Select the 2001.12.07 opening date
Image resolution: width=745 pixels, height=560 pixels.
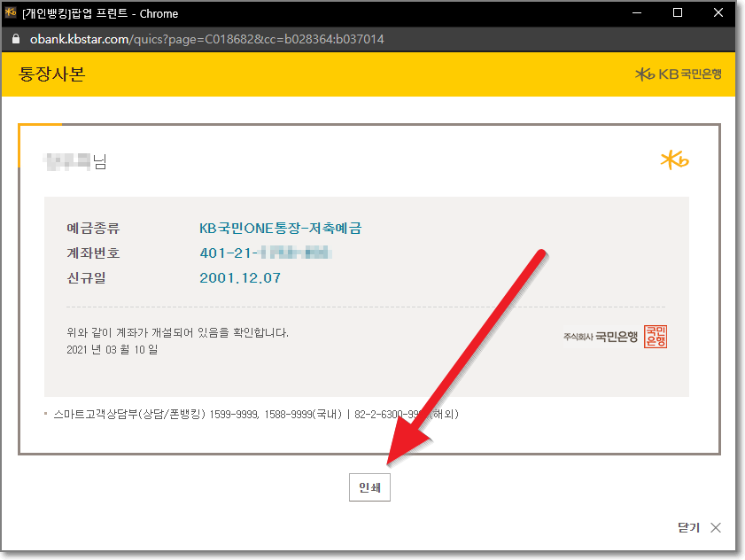[x=240, y=277]
